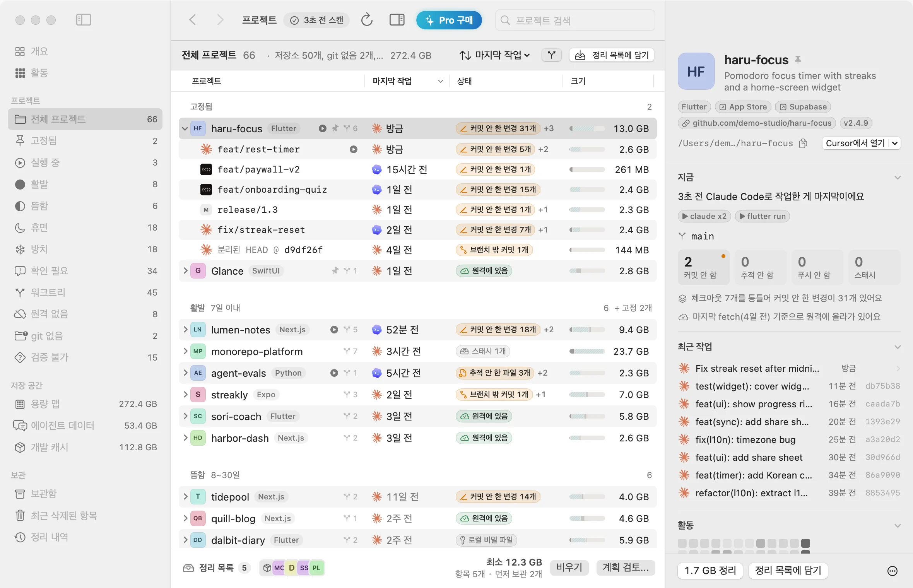This screenshot has height=588, width=913.
Task: Open the more options ellipsis icon
Action: coord(892,571)
